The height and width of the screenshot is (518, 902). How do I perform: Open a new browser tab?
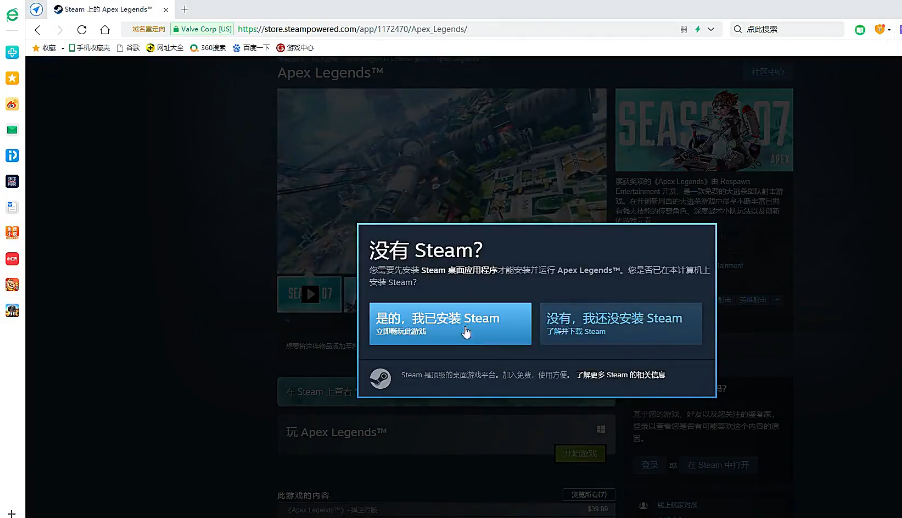coord(185,9)
